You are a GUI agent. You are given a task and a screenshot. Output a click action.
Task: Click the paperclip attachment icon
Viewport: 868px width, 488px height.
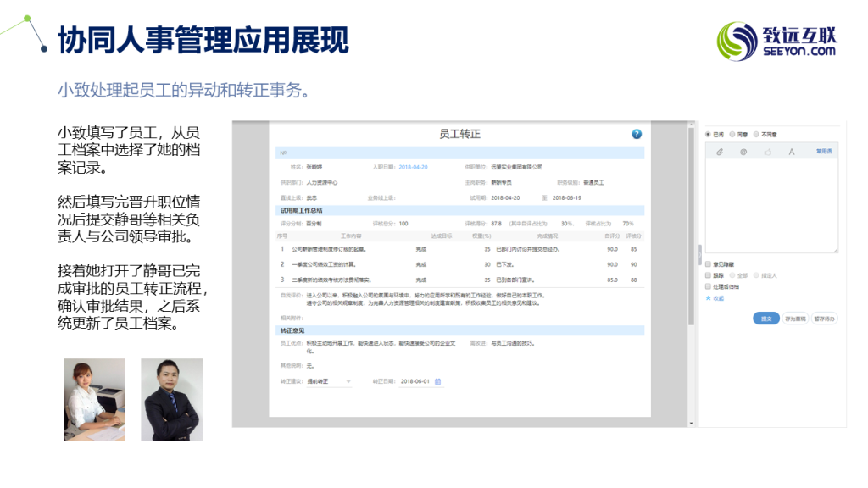click(x=720, y=152)
